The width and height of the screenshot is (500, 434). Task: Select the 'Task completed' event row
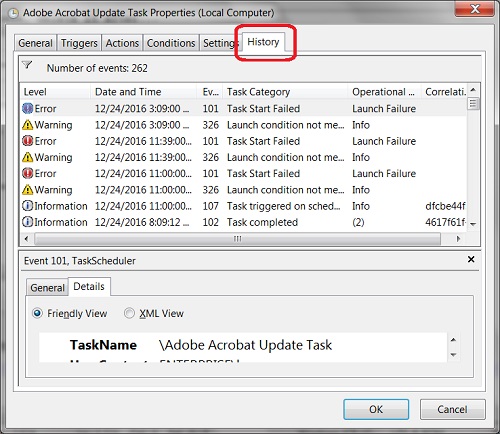pos(243,222)
